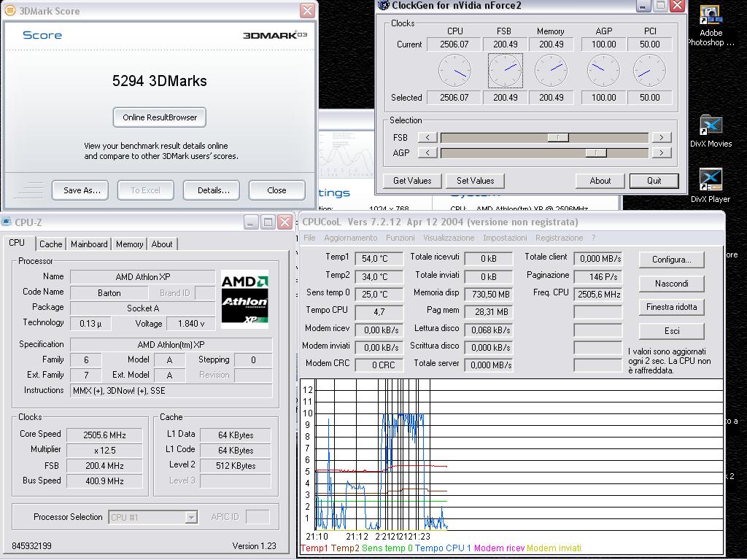Click the Nascondi button in CPUCooL
This screenshot has width=747, height=560.
[672, 284]
